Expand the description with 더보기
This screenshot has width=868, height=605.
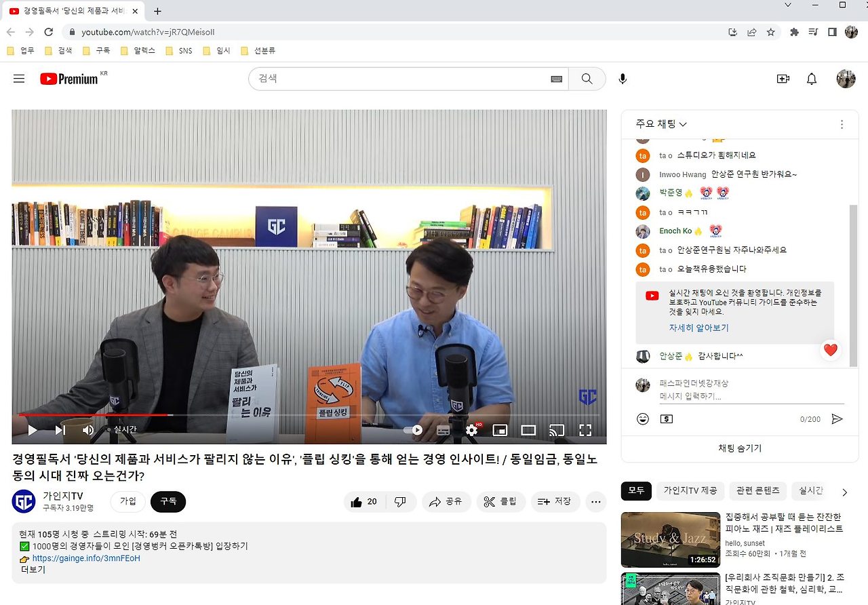click(x=33, y=570)
